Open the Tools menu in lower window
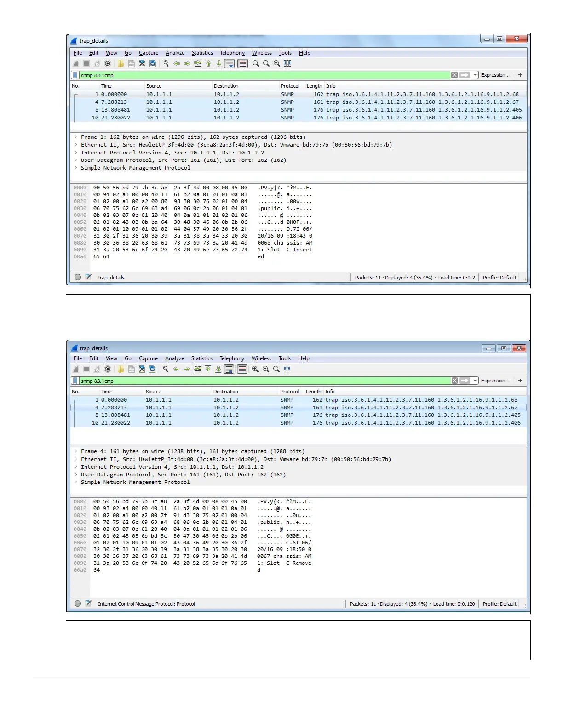Screen dimensions: 563x728 point(285,358)
